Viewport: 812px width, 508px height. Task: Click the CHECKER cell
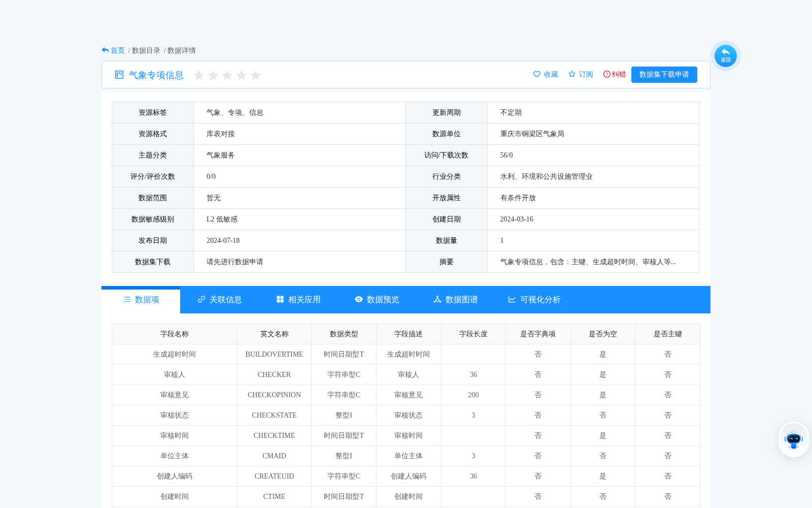pyautogui.click(x=275, y=375)
